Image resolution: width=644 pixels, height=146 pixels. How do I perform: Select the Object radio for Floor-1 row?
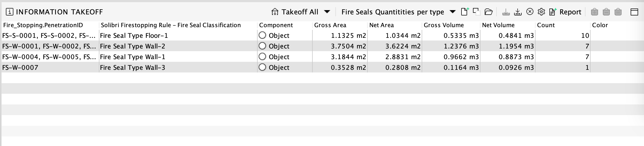[262, 35]
